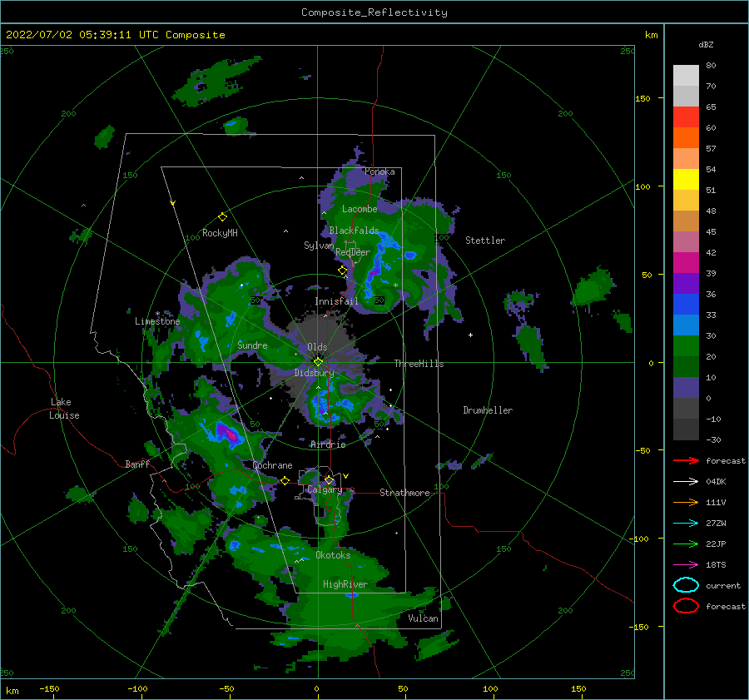Viewport: 749px width, 700px height.
Task: Click the yellow diamond marker near RockyMH
Action: pyautogui.click(x=222, y=217)
